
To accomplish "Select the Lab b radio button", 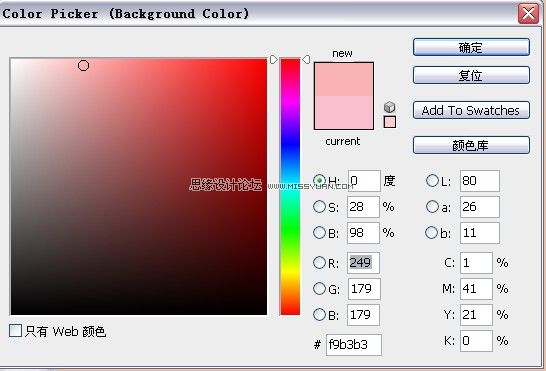I will point(431,232).
